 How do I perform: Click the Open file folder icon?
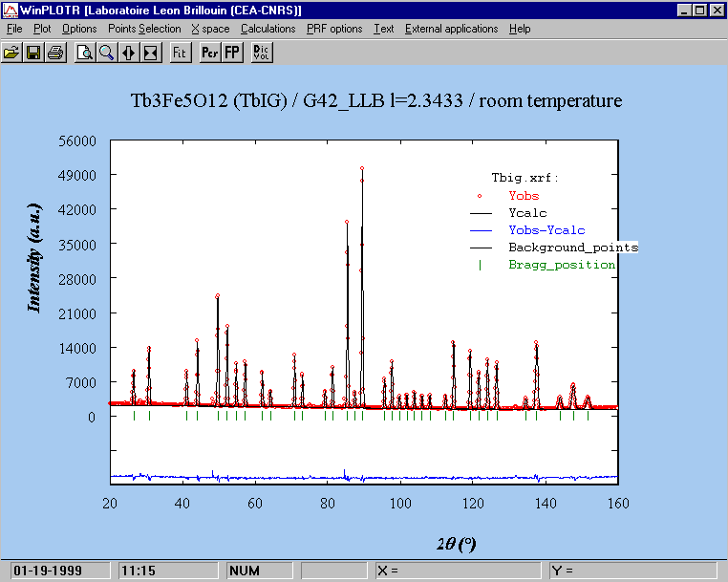12,53
